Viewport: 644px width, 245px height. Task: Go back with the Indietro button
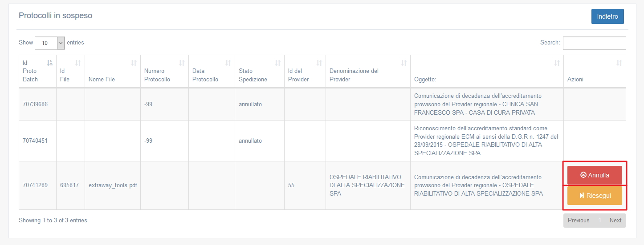click(x=607, y=16)
